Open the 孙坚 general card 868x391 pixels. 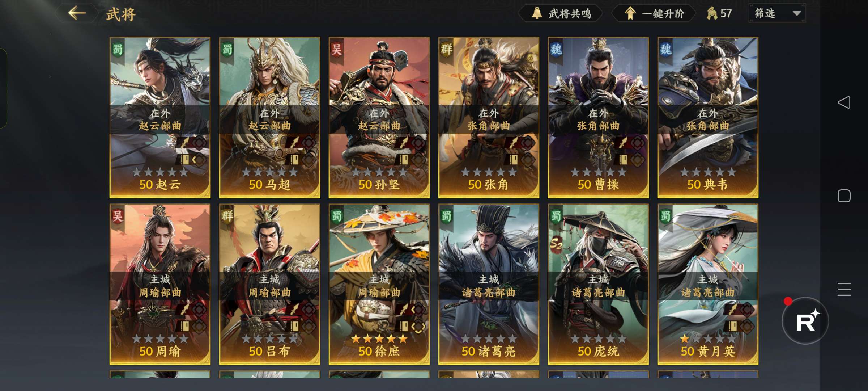(x=379, y=118)
